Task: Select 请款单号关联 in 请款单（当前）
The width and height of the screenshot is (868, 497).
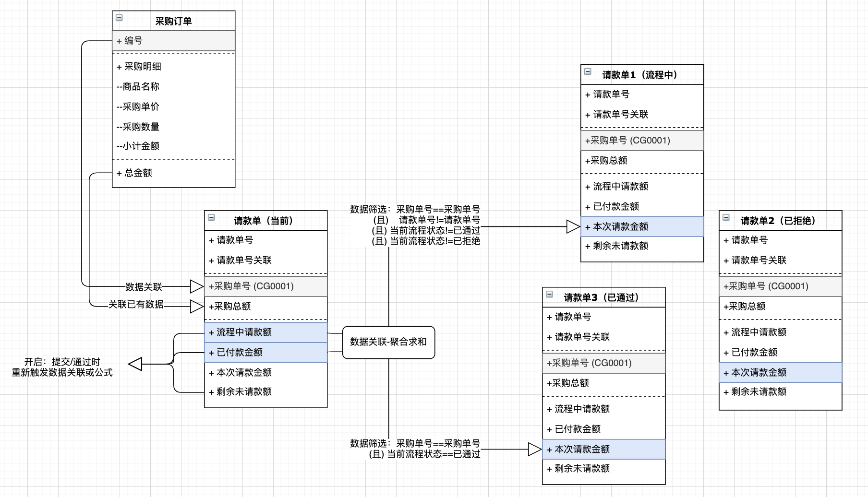Action: (266, 260)
